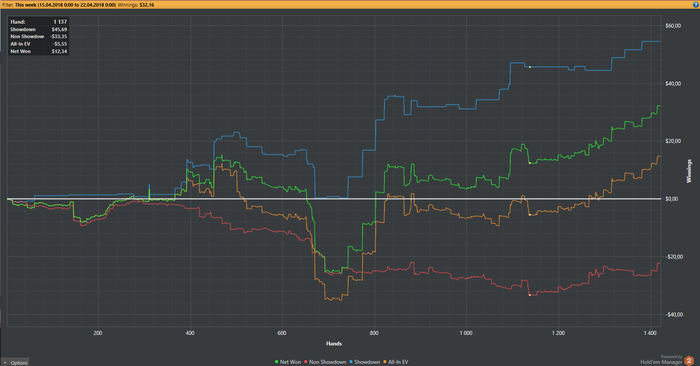The image size is (700, 366).
Task: Click the y-axis label -$40,00
Action: click(674, 315)
